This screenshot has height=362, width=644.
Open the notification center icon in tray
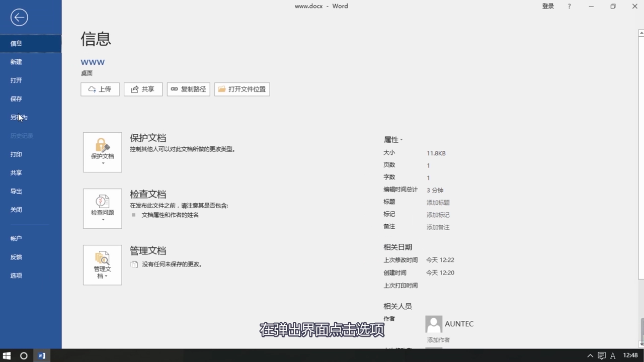(602, 356)
